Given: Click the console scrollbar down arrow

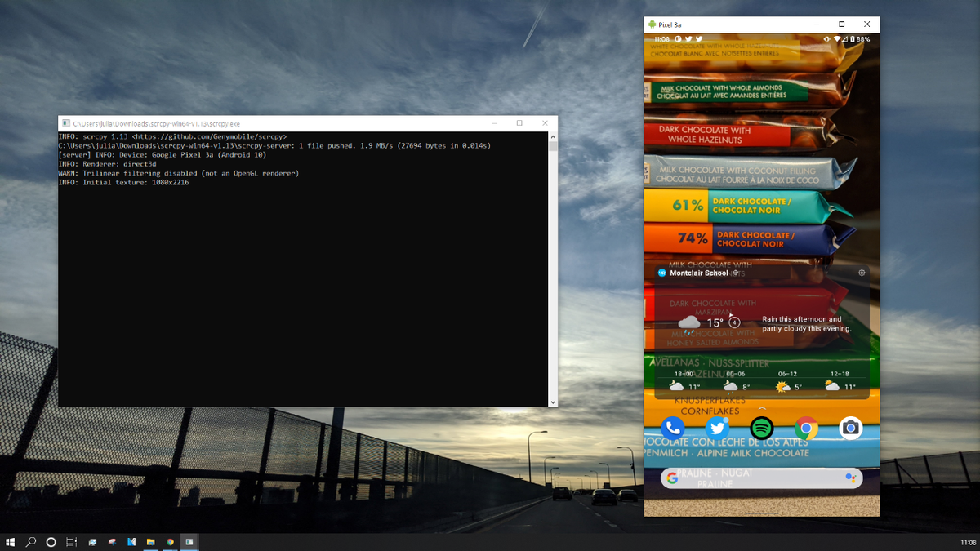Looking at the screenshot, I should (x=553, y=402).
